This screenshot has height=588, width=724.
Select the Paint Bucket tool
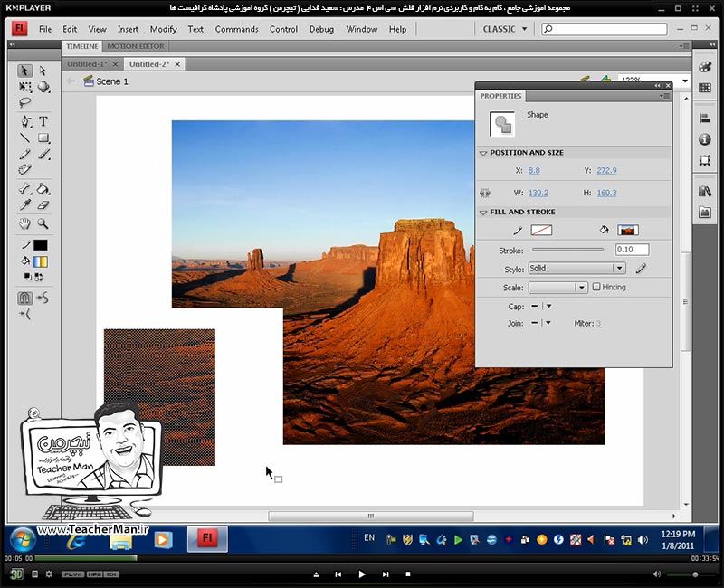(x=43, y=189)
